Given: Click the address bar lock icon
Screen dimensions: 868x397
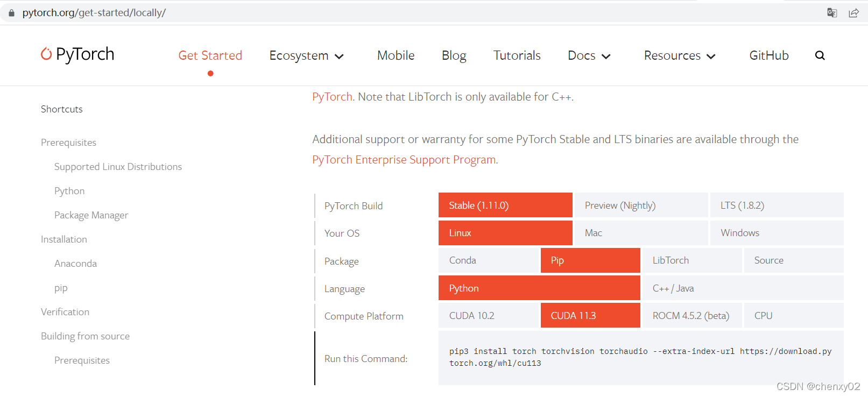Looking at the screenshot, I should (x=11, y=12).
